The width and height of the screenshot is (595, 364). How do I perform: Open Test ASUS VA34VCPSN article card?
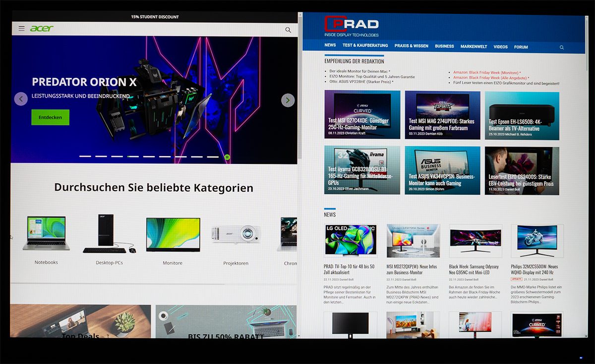click(x=442, y=170)
